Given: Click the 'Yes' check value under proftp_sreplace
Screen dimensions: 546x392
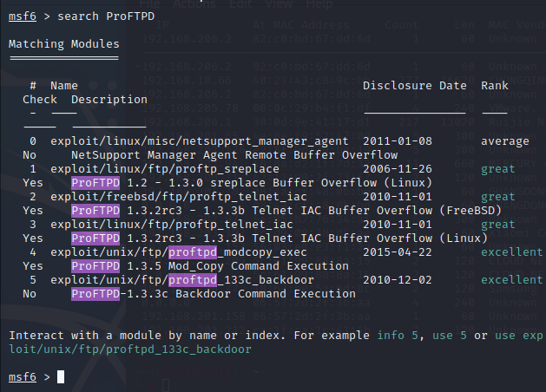Looking at the screenshot, I should [33, 183].
